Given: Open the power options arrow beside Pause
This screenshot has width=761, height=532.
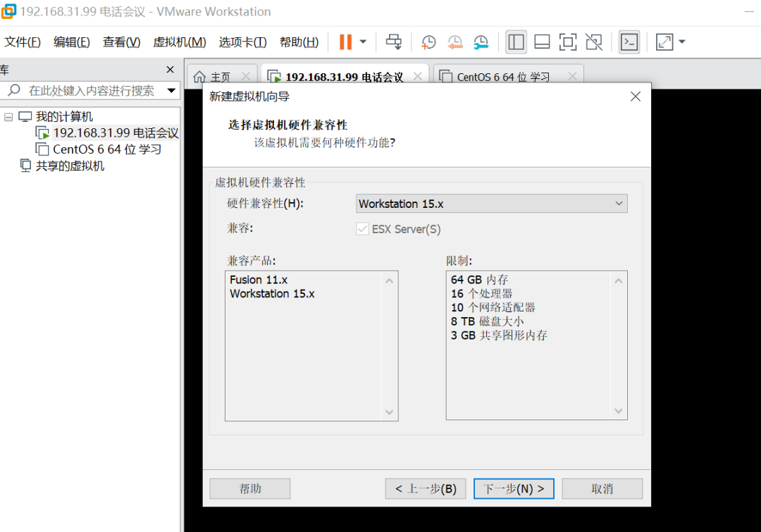Looking at the screenshot, I should point(363,42).
